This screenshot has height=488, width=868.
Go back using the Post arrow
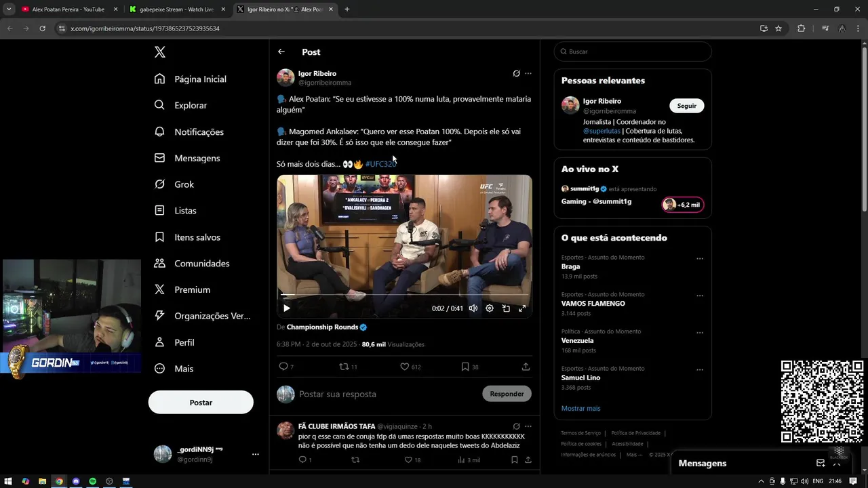click(x=281, y=52)
